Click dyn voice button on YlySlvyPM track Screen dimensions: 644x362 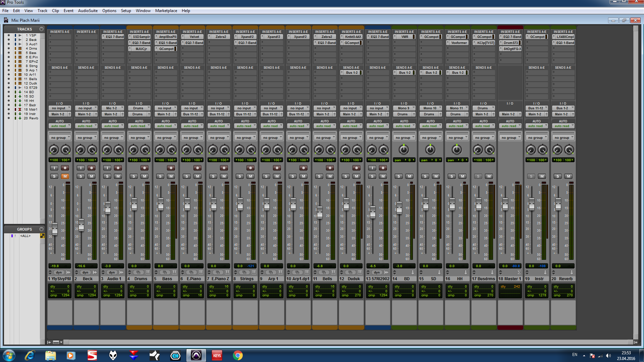(59, 273)
